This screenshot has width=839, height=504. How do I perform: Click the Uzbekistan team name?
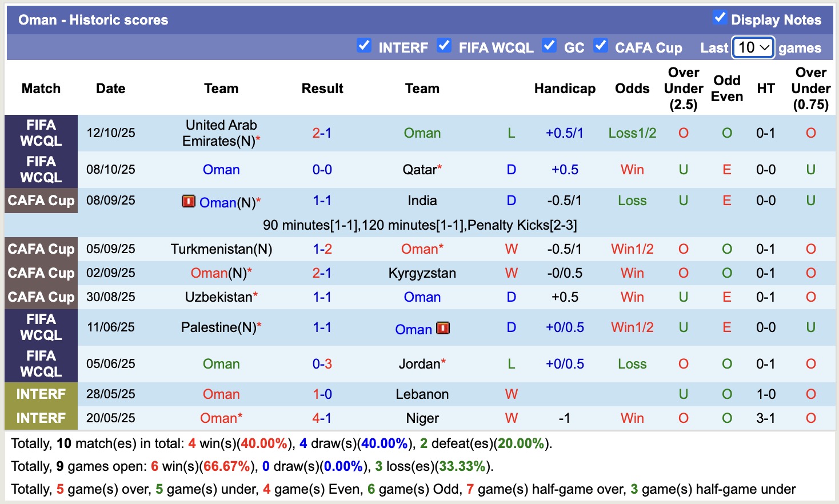[218, 297]
